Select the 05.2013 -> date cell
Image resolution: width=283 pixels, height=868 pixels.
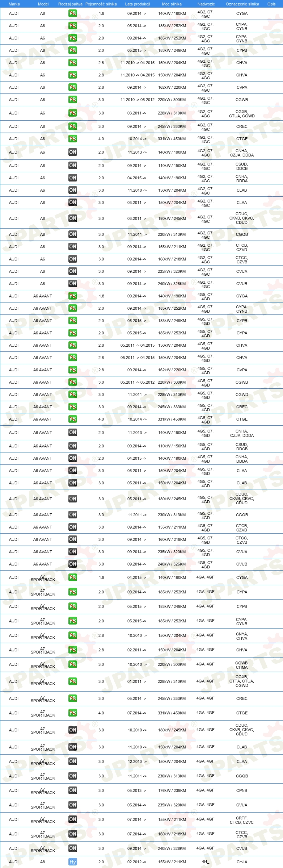137,790
